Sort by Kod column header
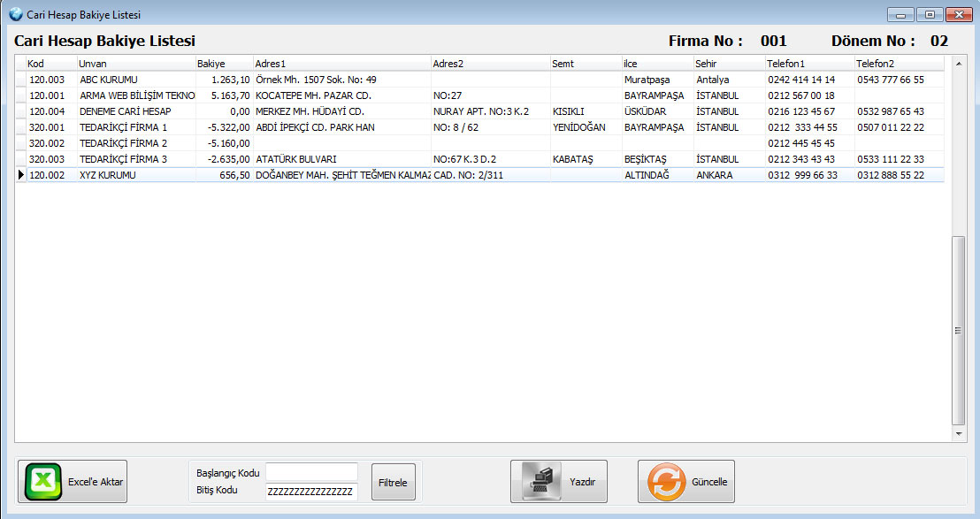 [x=51, y=64]
